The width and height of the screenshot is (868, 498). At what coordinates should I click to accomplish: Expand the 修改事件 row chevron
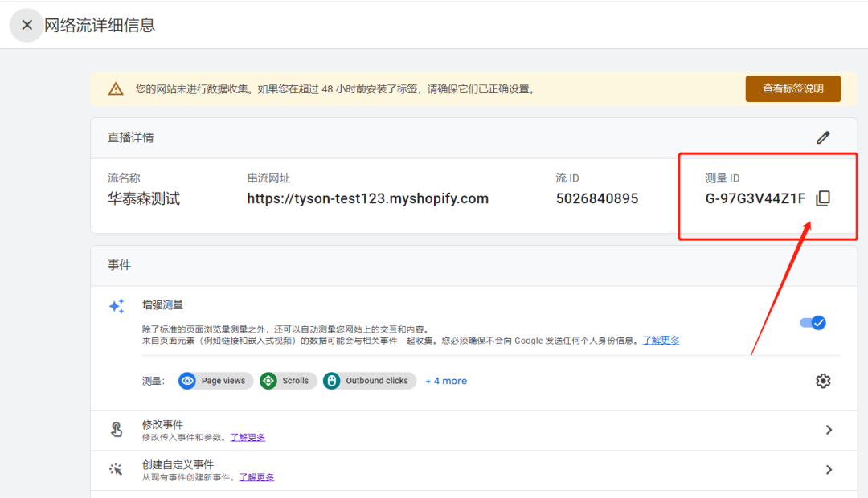(x=829, y=430)
